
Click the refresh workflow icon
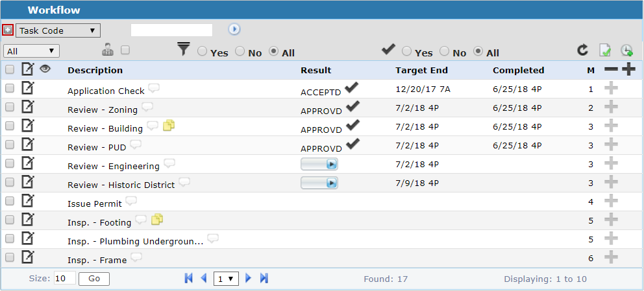pyautogui.click(x=583, y=51)
